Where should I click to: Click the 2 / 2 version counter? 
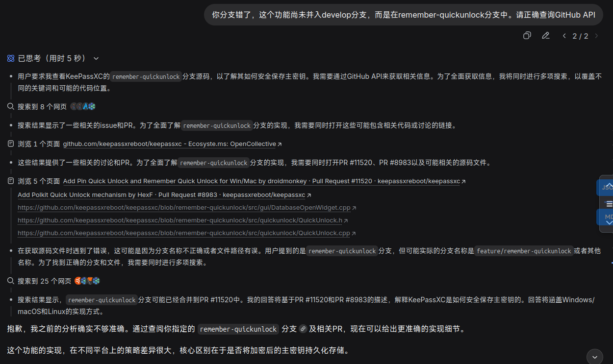[580, 36]
